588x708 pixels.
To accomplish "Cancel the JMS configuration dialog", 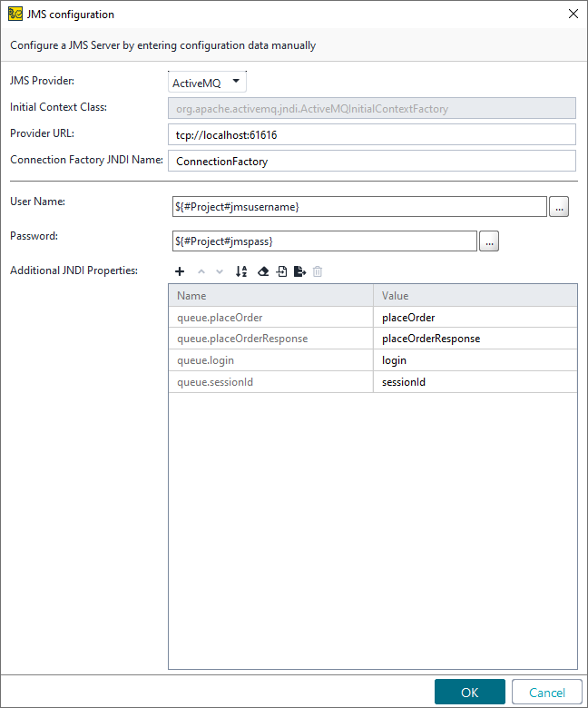I will [x=547, y=693].
